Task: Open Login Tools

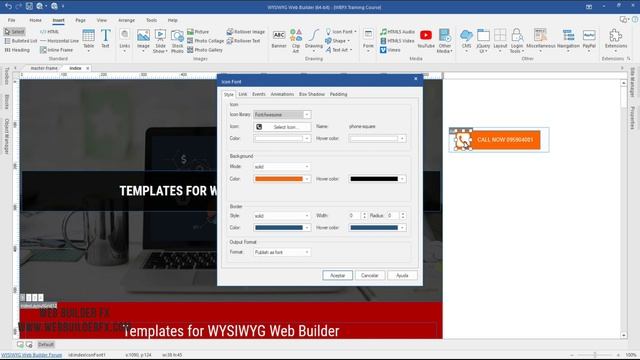Action: (x=517, y=41)
